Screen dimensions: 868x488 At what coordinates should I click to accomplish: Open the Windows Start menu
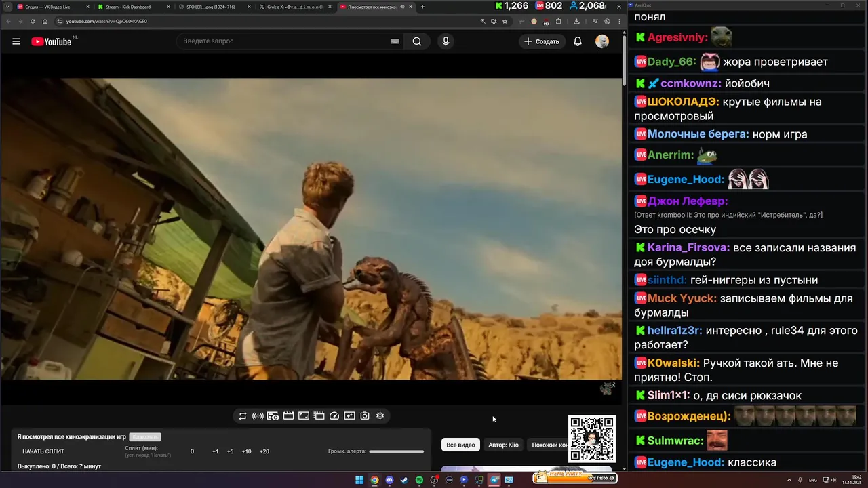click(359, 480)
